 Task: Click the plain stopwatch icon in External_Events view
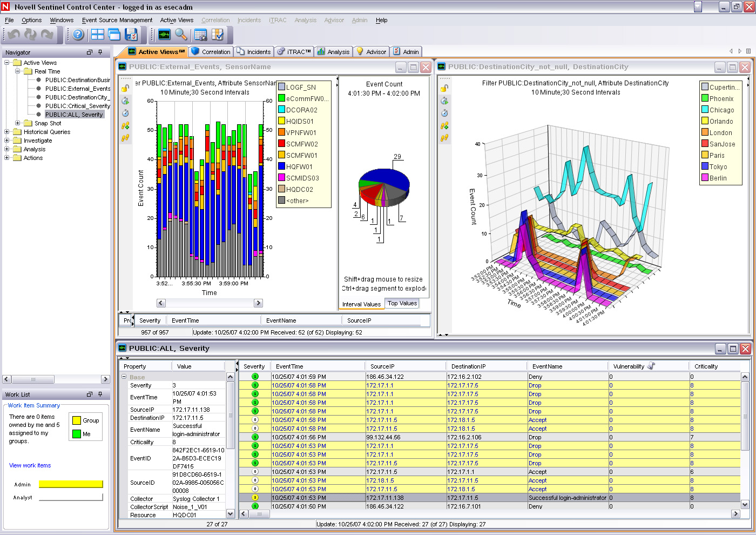125,113
